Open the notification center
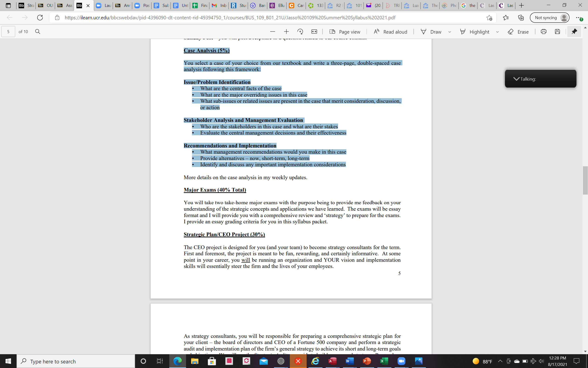 [x=576, y=361]
